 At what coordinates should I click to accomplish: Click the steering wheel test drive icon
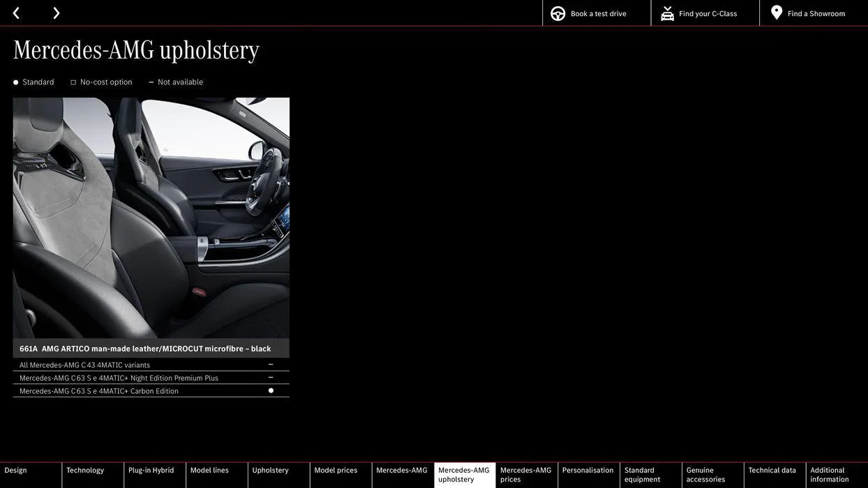[x=558, y=13]
